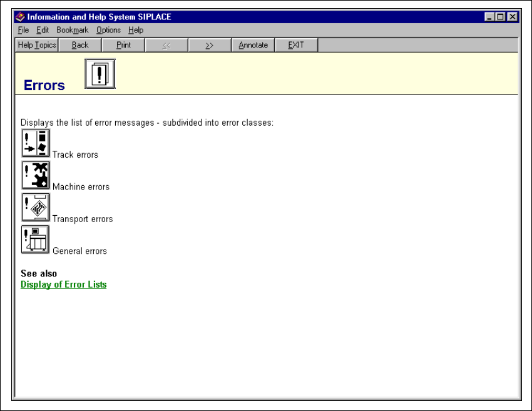Image resolution: width=532 pixels, height=411 pixels.
Task: Print the current help topic
Action: coord(123,45)
